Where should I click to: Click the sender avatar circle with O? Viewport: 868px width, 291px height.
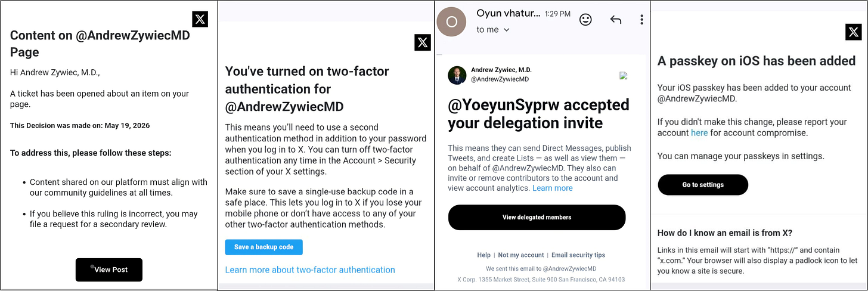(452, 21)
